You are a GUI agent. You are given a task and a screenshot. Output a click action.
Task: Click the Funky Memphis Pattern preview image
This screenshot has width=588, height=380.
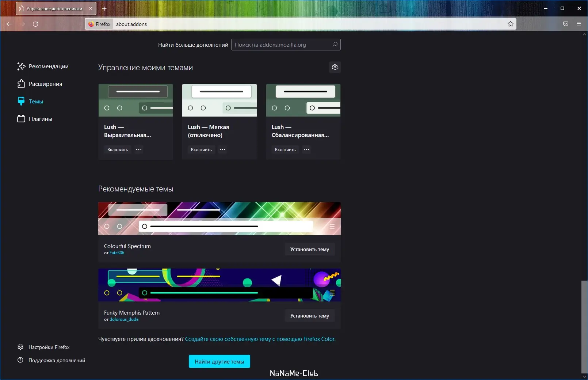(219, 285)
